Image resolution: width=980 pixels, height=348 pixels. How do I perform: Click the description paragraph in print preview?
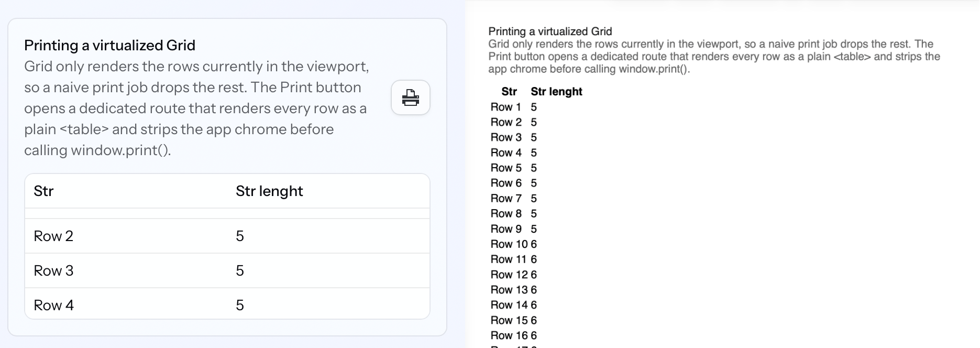point(712,57)
